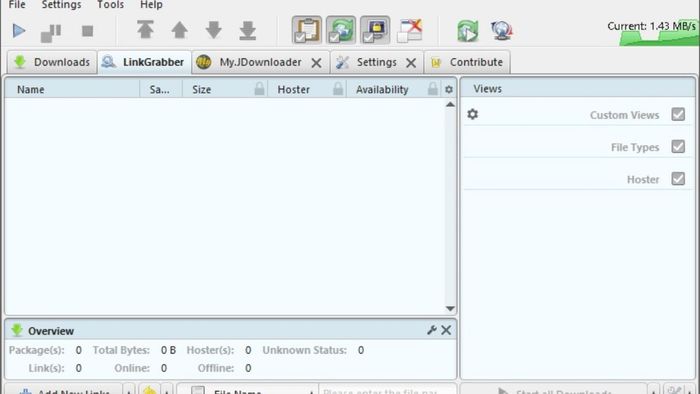
Task: Click the scrollbar up arrow
Action: pos(450,104)
